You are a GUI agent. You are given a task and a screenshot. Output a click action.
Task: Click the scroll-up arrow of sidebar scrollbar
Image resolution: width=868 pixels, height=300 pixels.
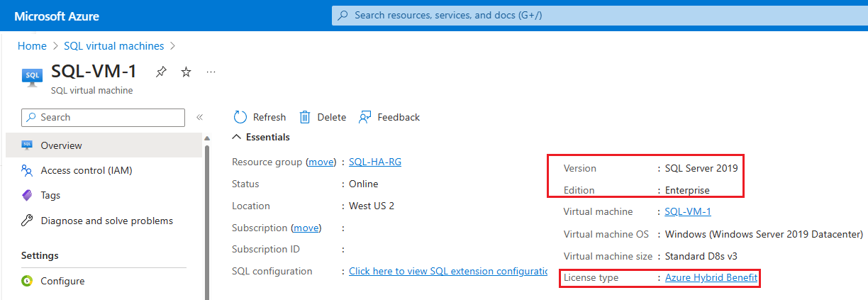(207, 138)
